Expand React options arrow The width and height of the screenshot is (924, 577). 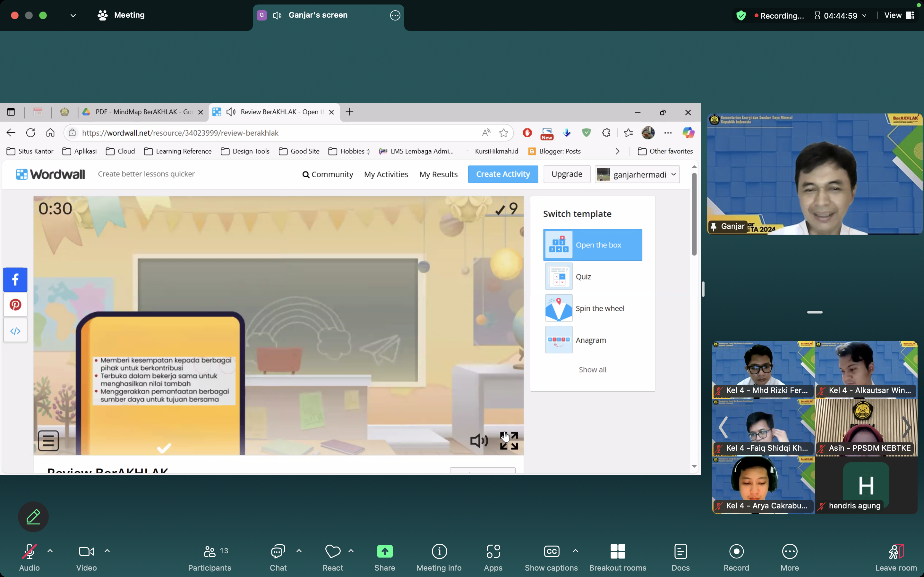pos(351,551)
